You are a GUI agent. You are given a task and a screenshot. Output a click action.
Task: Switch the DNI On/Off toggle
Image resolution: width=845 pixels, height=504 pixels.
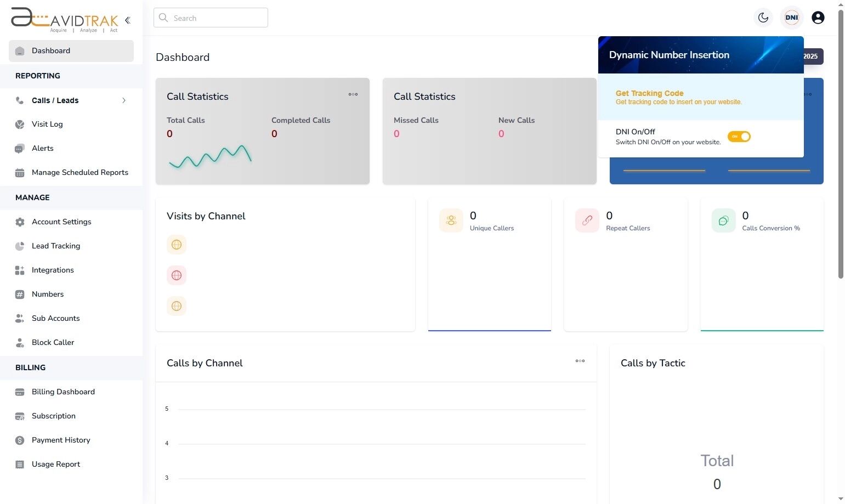(x=739, y=137)
